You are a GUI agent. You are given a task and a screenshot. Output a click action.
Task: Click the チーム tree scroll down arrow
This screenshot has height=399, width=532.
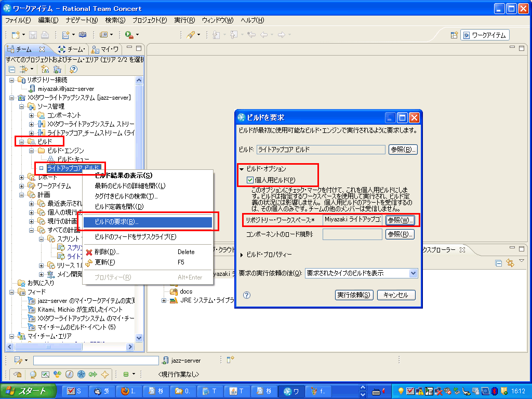tap(139, 338)
